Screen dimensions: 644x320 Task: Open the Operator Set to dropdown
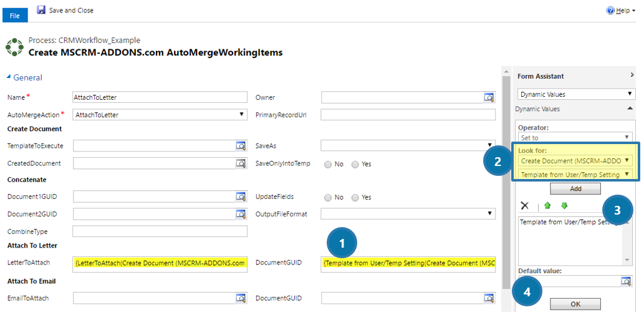pos(575,138)
